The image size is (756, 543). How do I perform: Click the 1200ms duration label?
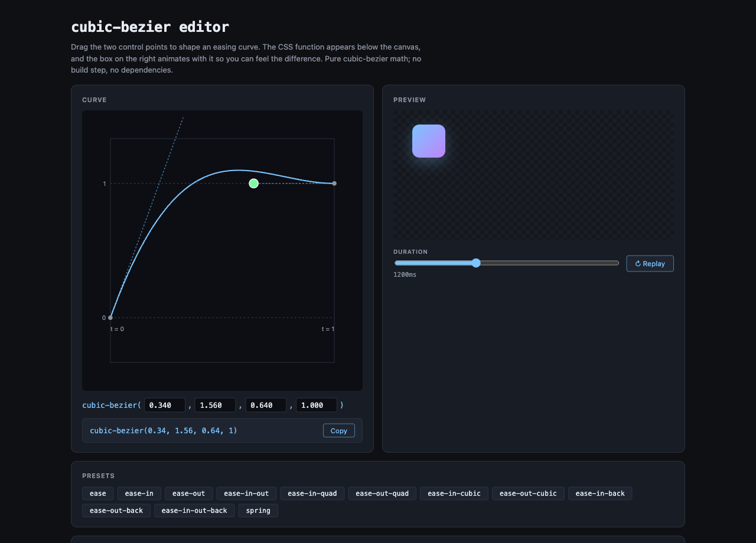tap(405, 275)
